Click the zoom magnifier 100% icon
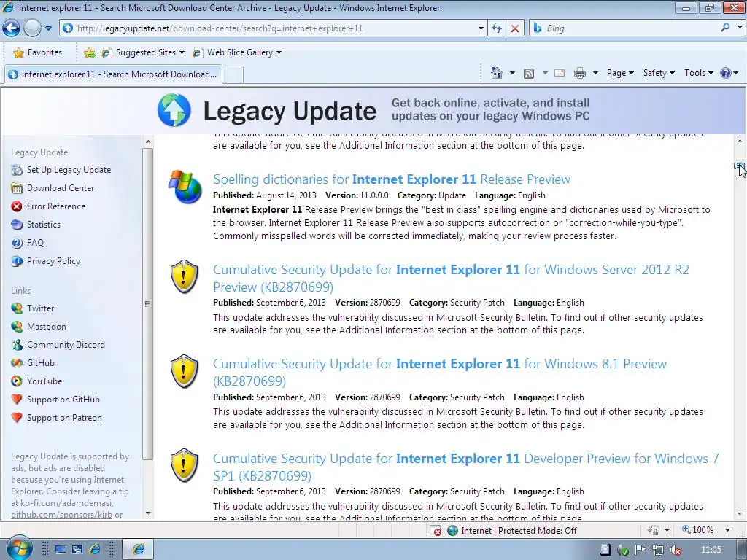 click(x=686, y=529)
